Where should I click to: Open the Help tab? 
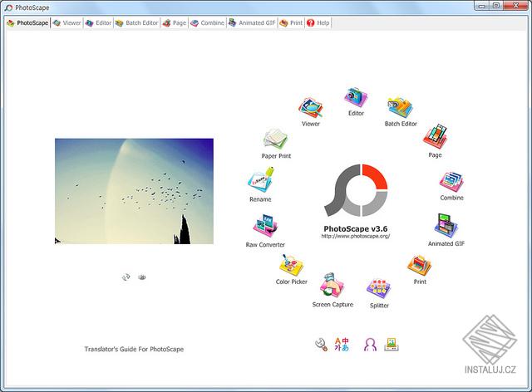[318, 23]
